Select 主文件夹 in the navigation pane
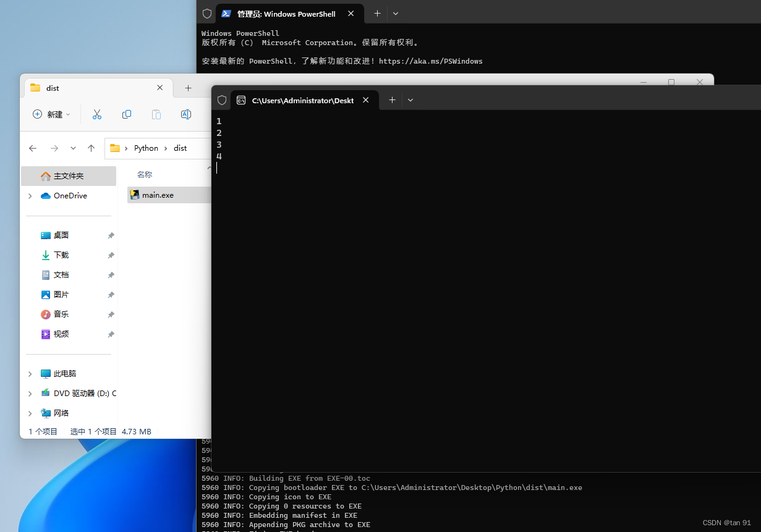 coord(69,176)
